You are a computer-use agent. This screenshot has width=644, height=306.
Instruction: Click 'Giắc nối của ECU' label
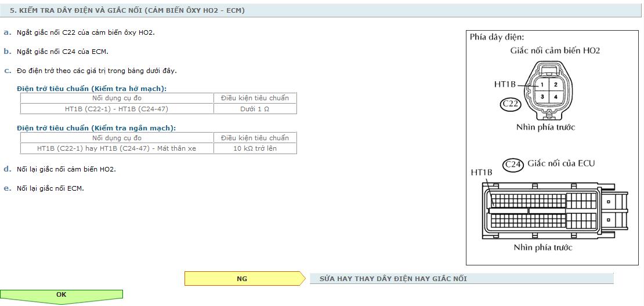click(561, 163)
